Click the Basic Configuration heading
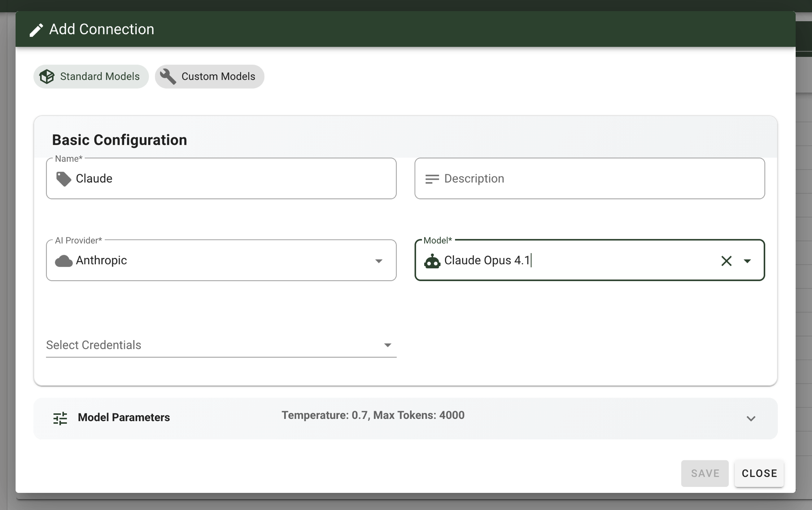The height and width of the screenshot is (510, 812). (x=119, y=140)
